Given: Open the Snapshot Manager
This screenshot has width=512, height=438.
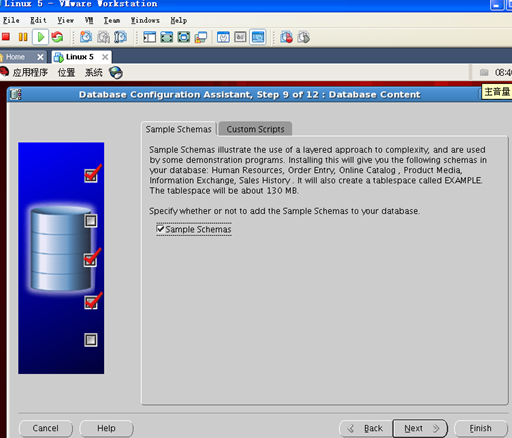Looking at the screenshot, I should pos(120,37).
